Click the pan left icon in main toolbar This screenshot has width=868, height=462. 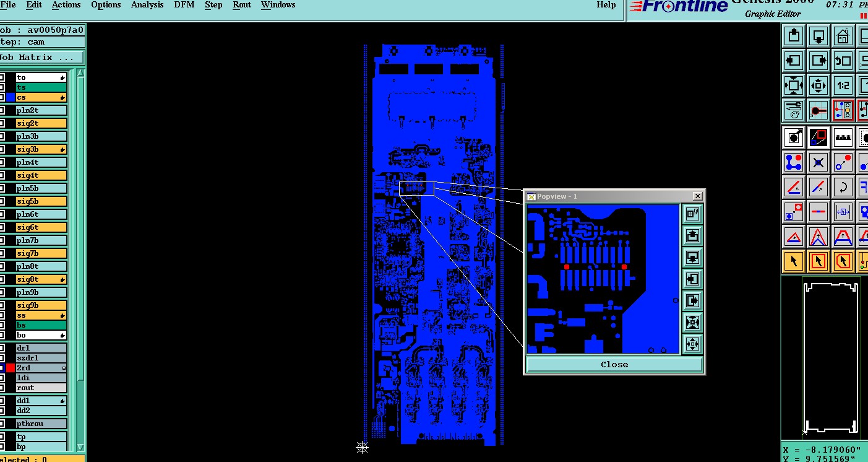point(794,61)
